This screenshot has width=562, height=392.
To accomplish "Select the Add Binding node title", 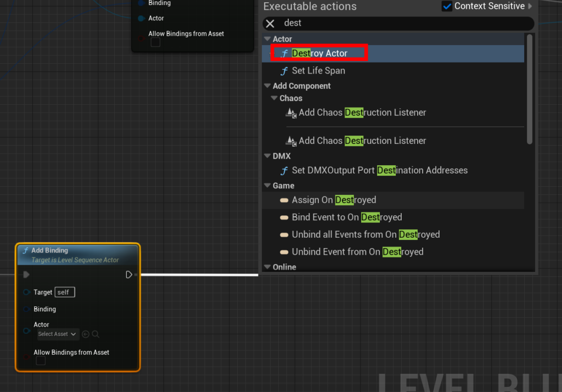I will (49, 250).
